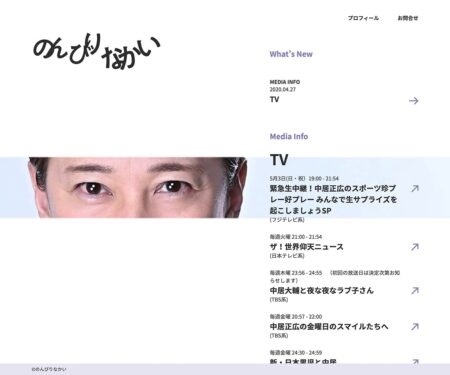Open 緊急生中継！中居正広のスポーツ珍プレー好プレー link

click(333, 199)
